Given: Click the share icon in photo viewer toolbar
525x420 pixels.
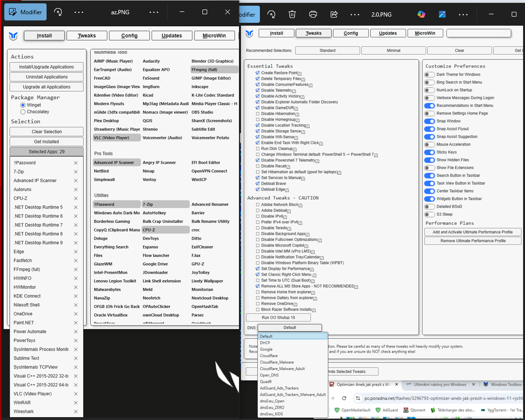Looking at the screenshot, I should pos(334,14).
